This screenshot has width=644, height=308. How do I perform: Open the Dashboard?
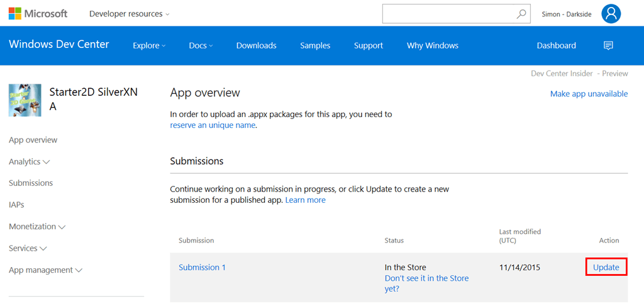tap(556, 45)
